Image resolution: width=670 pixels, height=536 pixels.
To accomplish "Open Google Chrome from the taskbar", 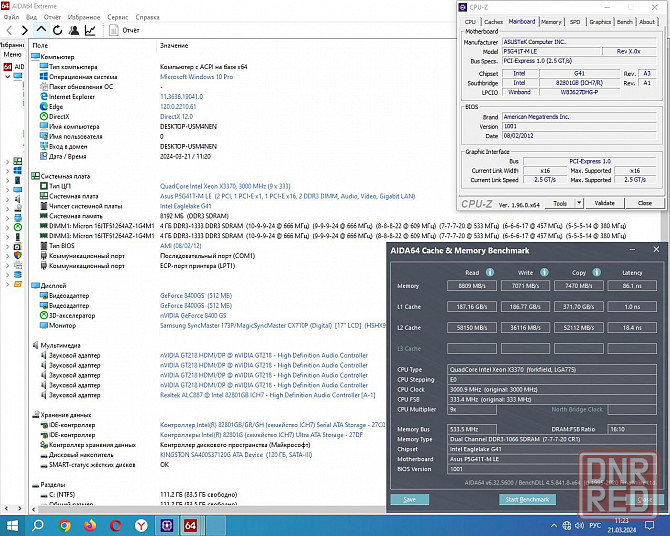I will [x=65, y=524].
